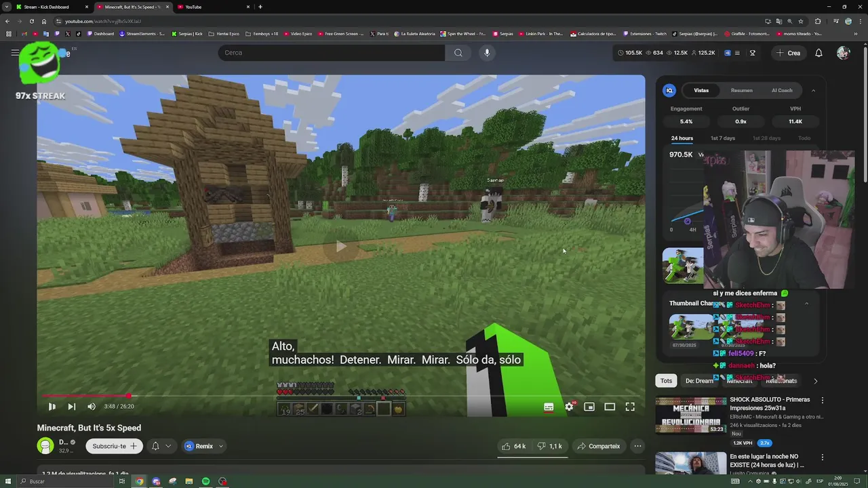
Task: Open the StreamElements bookmark
Action: [143, 33]
